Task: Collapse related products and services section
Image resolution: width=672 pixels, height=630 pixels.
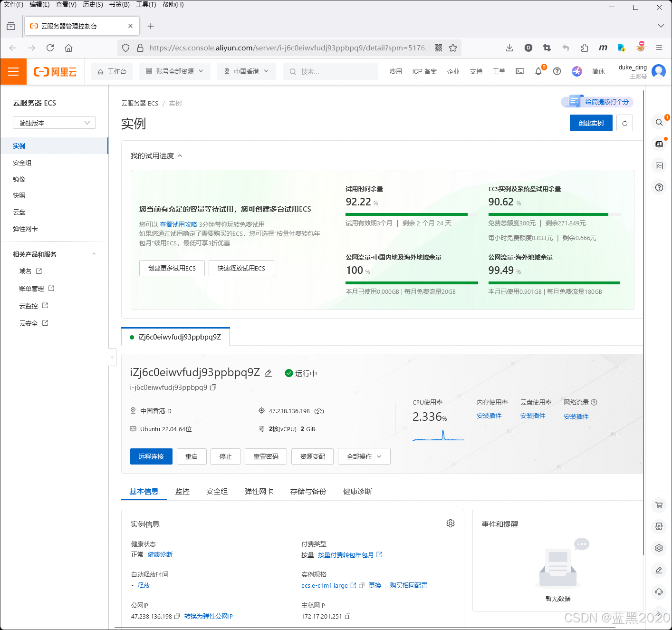Action: click(x=94, y=254)
